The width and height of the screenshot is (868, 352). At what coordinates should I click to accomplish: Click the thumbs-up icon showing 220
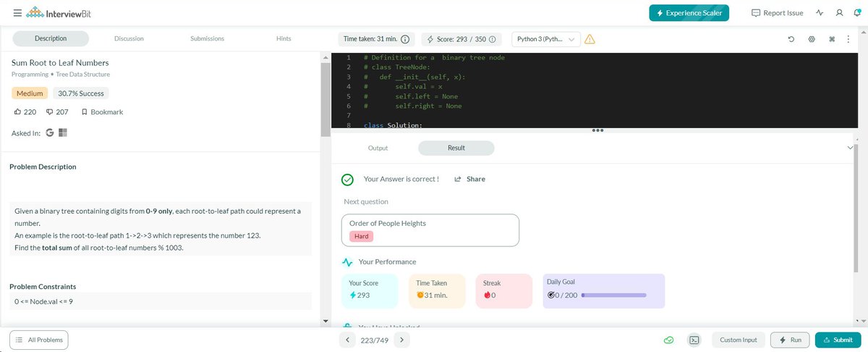[18, 112]
